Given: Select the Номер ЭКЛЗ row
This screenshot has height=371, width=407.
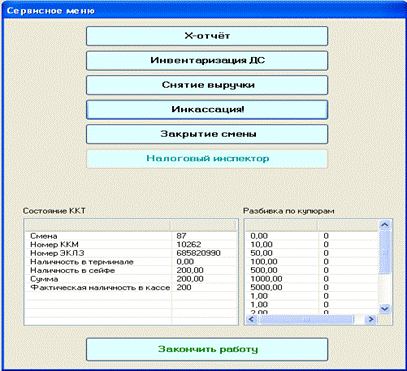Looking at the screenshot, I should pos(131,253).
